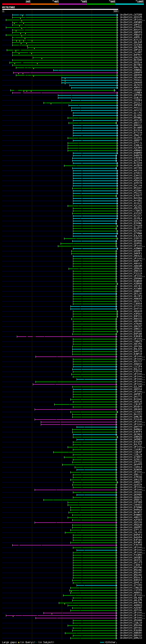Click hit label UniRef100_Q119V1
Viewport: 146px width, 644px height.
[x=131, y=138]
